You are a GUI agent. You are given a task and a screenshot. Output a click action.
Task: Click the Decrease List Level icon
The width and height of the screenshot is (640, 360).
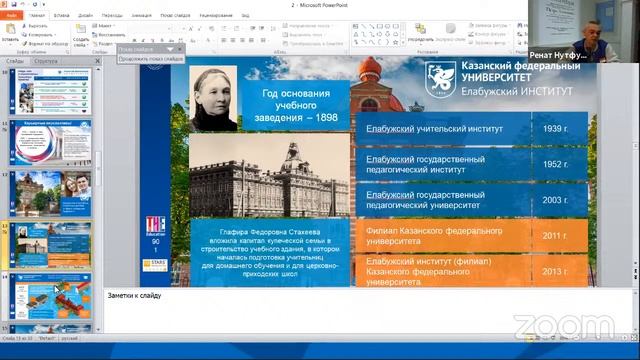tap(253, 29)
